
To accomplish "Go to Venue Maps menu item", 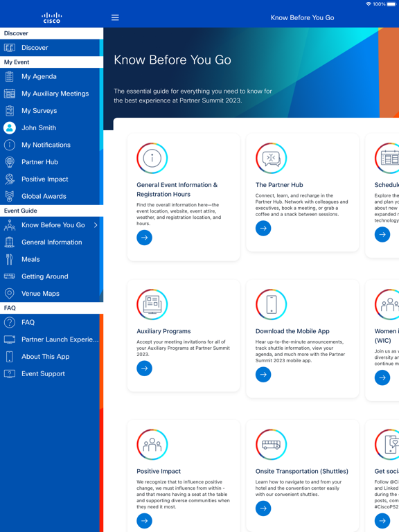I will point(51,294).
